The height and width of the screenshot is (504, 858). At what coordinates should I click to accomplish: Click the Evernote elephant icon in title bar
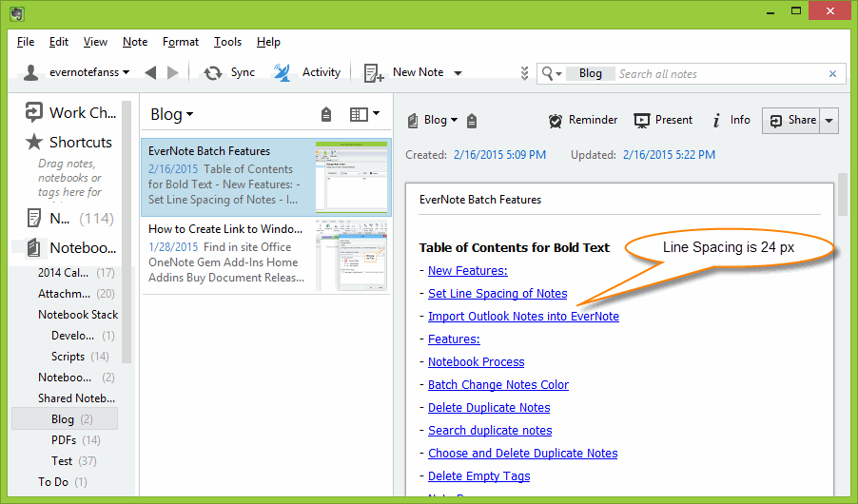click(17, 12)
